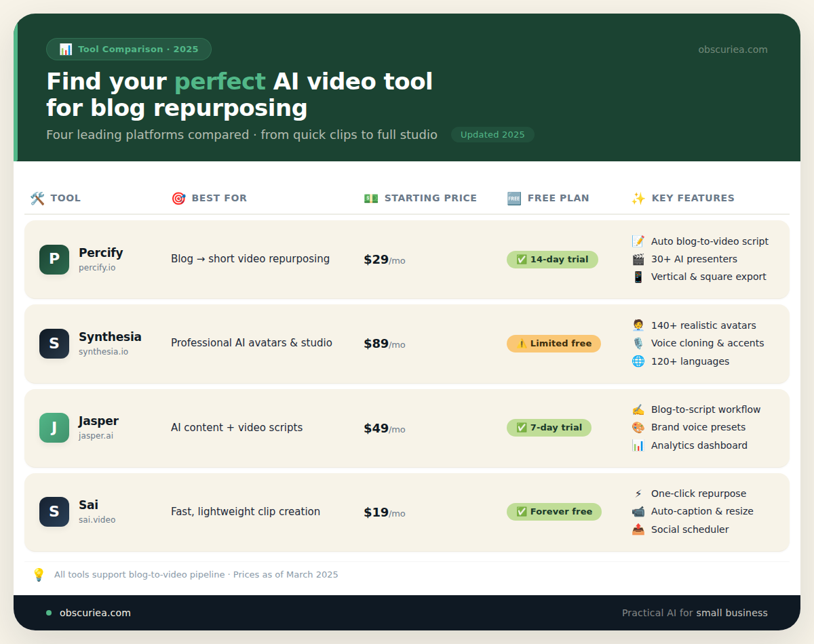Open the jasper.ai link

[96, 436]
